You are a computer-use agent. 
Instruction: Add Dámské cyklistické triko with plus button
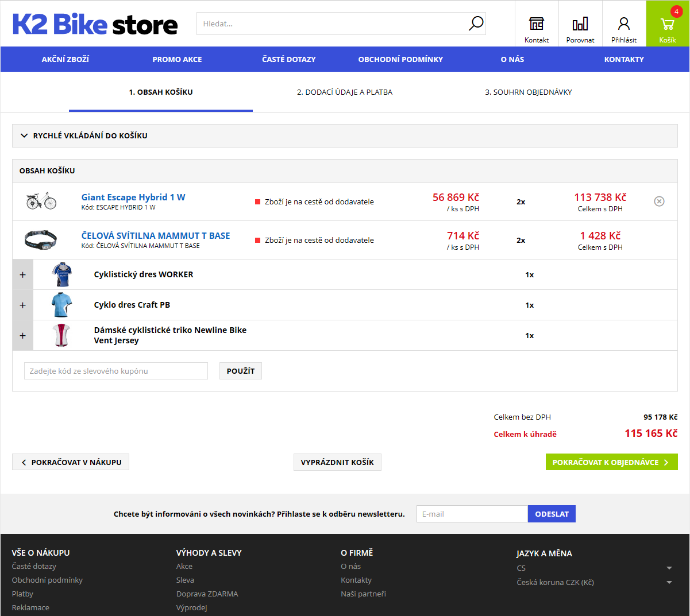point(23,335)
